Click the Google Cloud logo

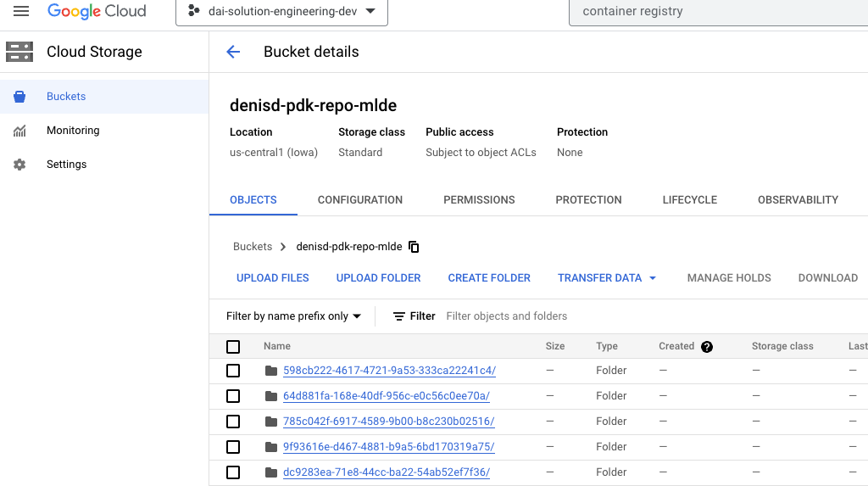(97, 11)
